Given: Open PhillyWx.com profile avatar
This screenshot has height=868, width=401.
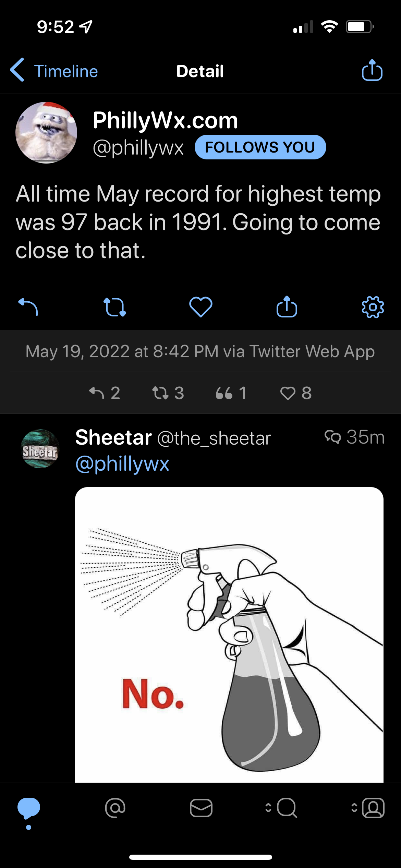Looking at the screenshot, I should tap(46, 133).
